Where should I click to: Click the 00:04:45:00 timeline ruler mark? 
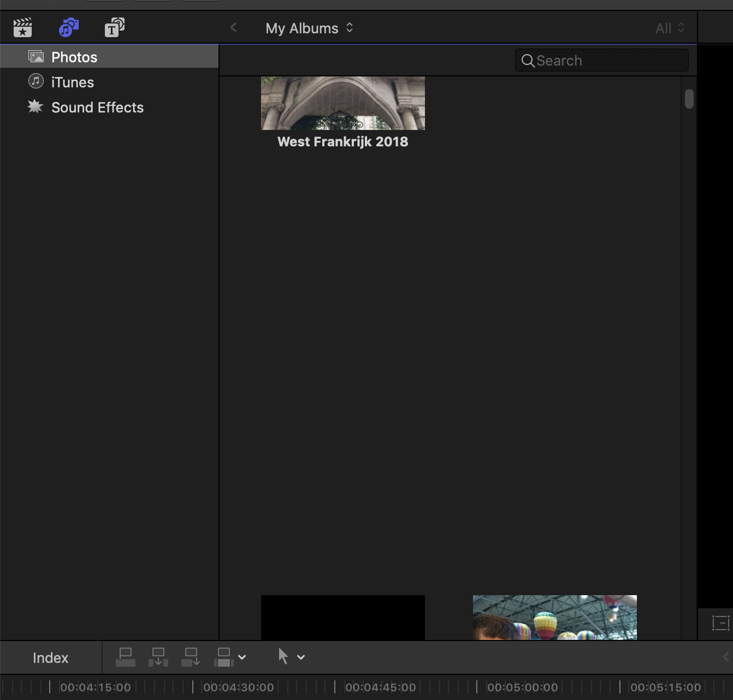pyautogui.click(x=381, y=687)
